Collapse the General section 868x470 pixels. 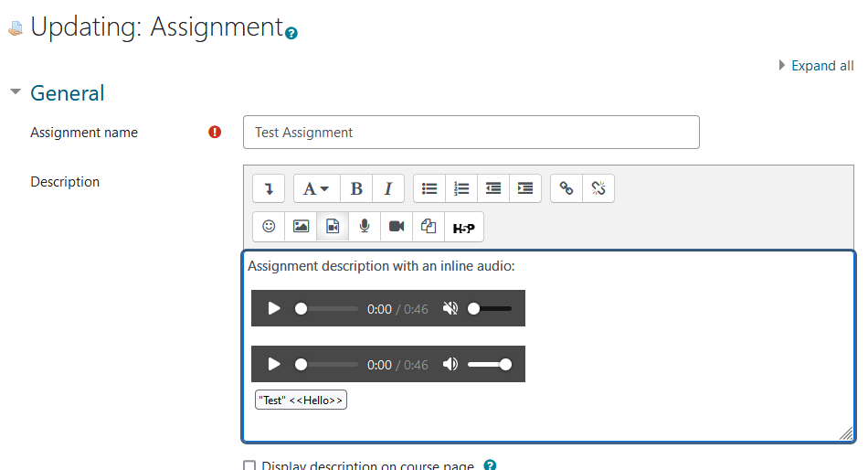(16, 92)
